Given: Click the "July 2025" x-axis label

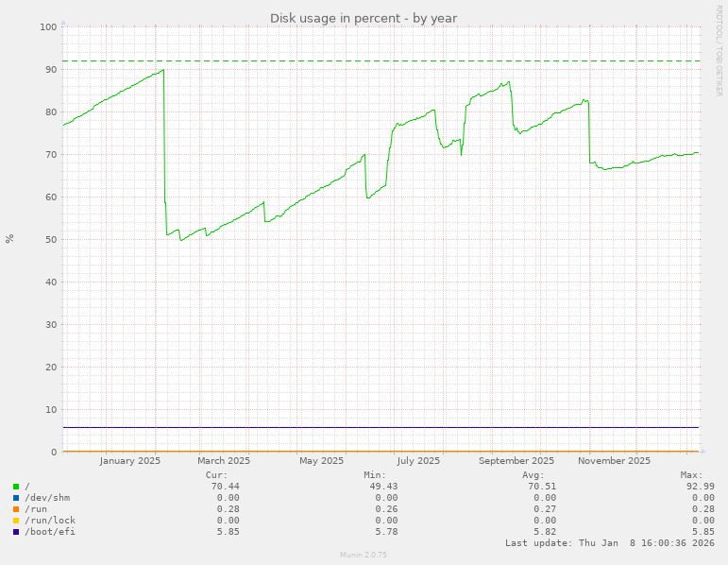Looking at the screenshot, I should (x=418, y=461).
